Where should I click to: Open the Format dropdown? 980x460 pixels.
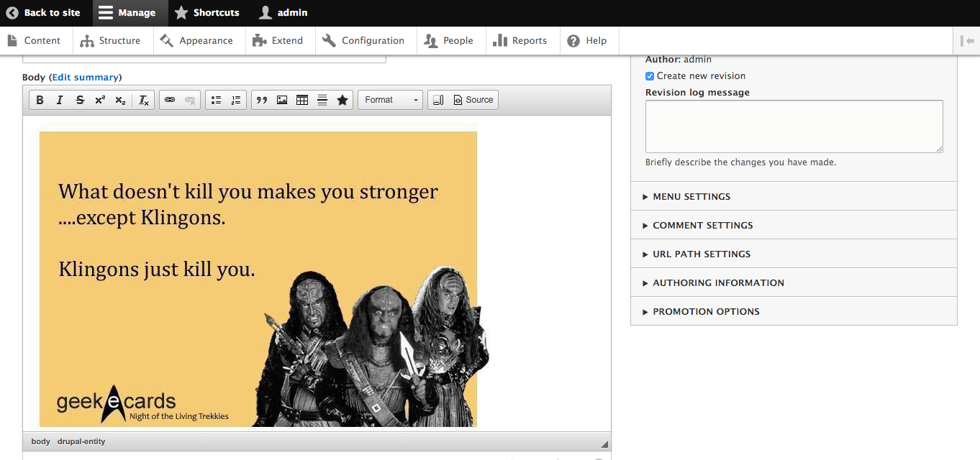[390, 100]
